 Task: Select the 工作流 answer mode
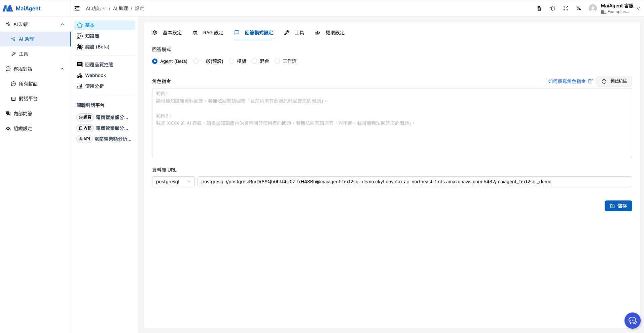277,61
